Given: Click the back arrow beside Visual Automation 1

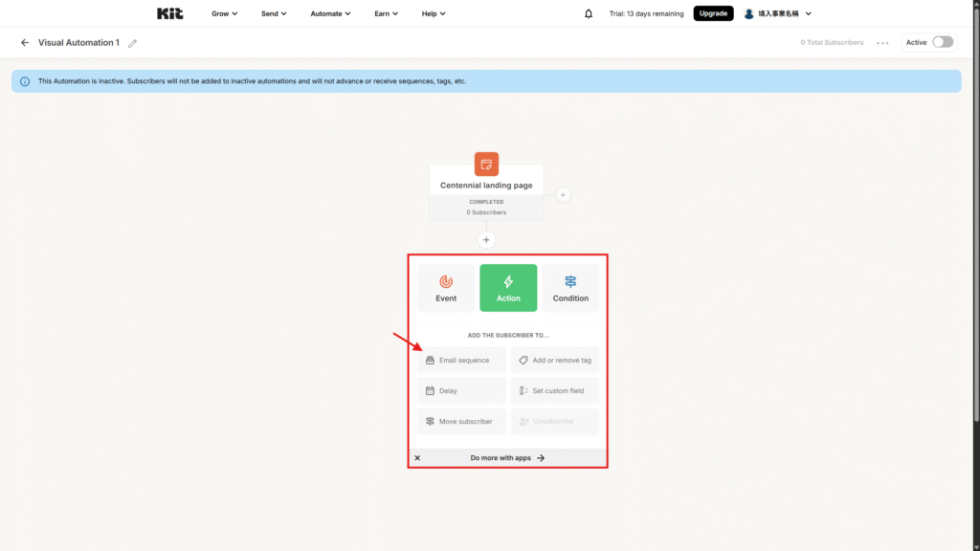Looking at the screenshot, I should (25, 43).
